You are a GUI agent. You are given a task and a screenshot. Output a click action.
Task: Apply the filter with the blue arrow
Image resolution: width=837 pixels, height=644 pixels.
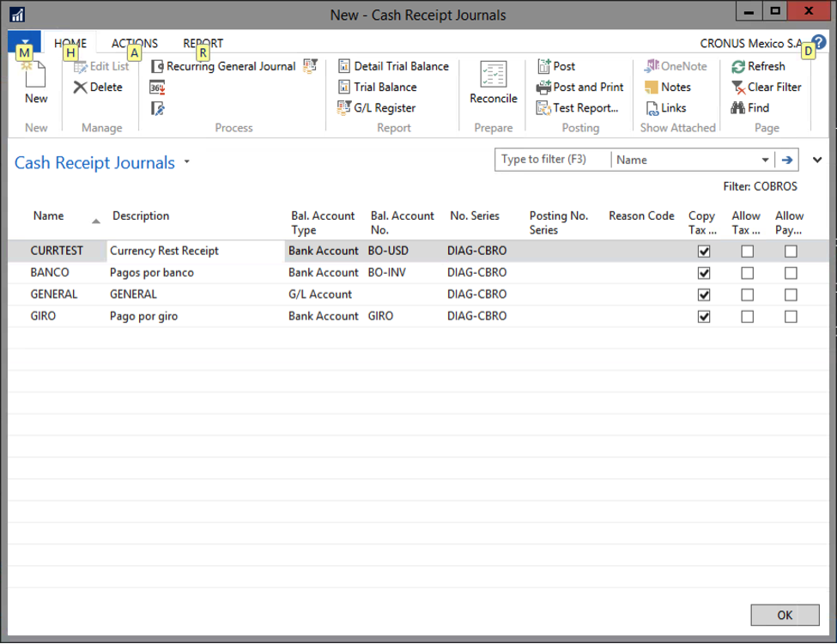tap(787, 160)
